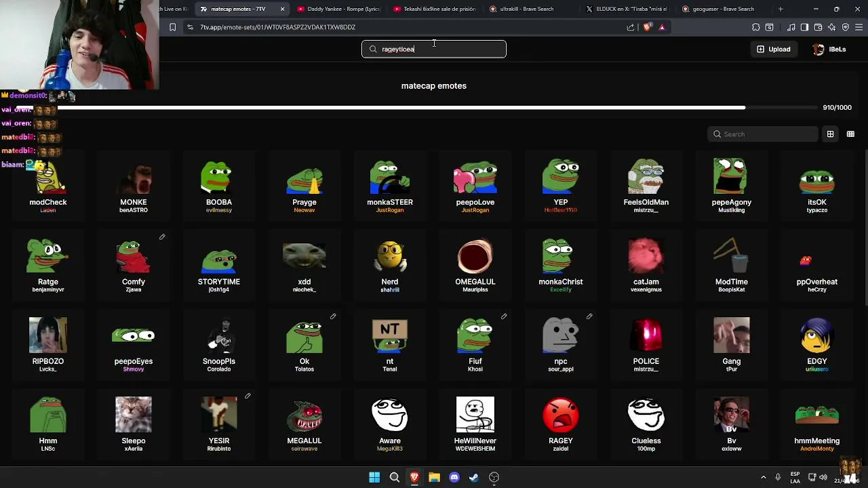
Task: Edit the Comfy emote pencil icon
Action: 162,237
